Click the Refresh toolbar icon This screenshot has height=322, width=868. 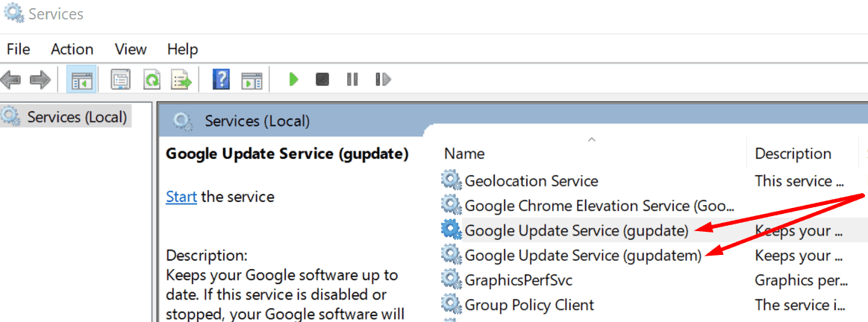(x=152, y=79)
